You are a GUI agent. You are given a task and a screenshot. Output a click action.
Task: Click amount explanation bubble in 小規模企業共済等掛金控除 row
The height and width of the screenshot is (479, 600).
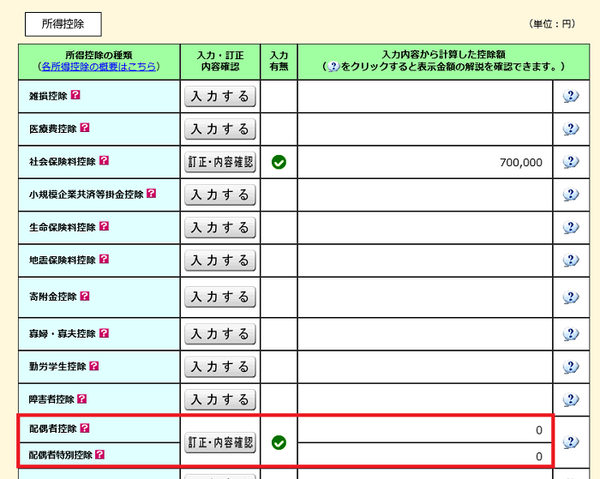tap(571, 195)
